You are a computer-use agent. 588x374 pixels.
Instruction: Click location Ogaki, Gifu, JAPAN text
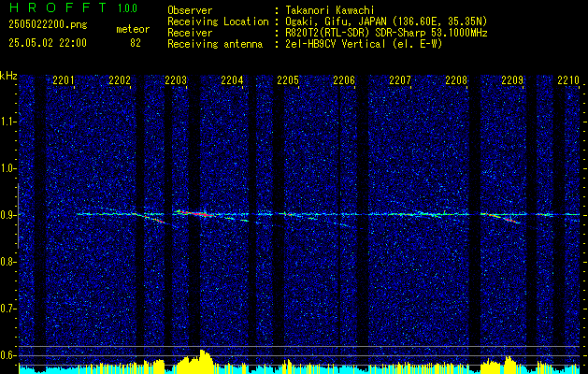pos(386,22)
